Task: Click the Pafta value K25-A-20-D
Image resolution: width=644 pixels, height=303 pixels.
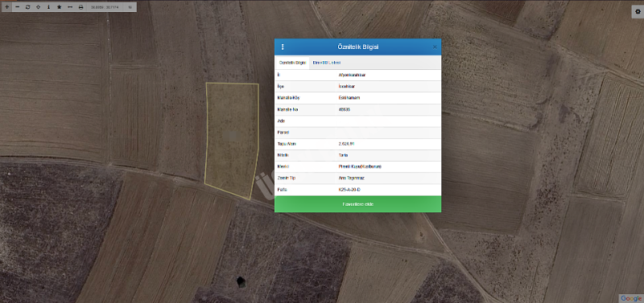Action: pyautogui.click(x=349, y=190)
